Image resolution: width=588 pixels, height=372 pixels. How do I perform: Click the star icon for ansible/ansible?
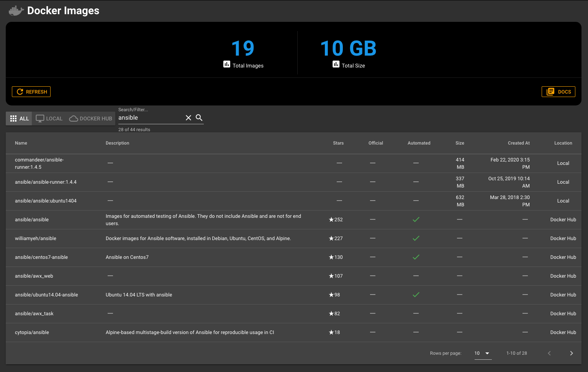(x=331, y=220)
